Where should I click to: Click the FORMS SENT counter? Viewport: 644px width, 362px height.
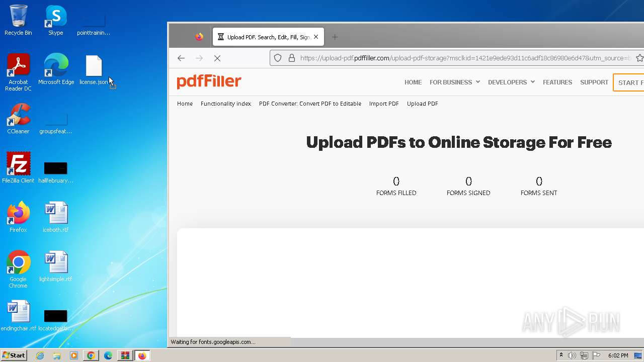pos(539,186)
